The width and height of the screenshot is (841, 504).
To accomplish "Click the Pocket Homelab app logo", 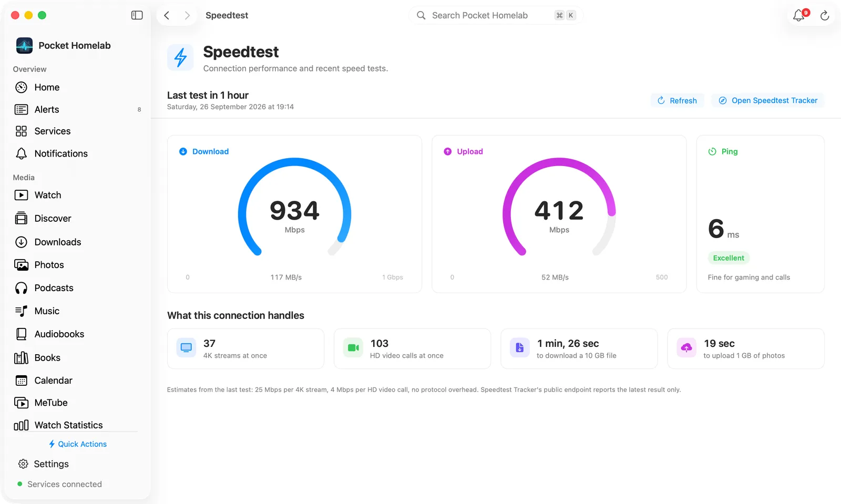I will point(24,46).
